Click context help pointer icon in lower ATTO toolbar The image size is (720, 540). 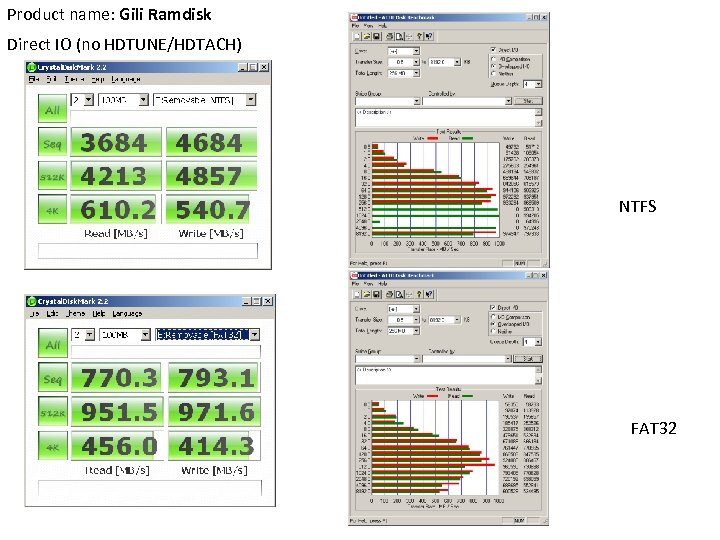[x=429, y=294]
